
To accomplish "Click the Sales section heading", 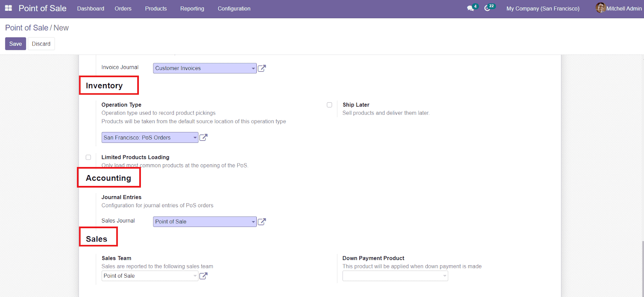I will tap(97, 239).
